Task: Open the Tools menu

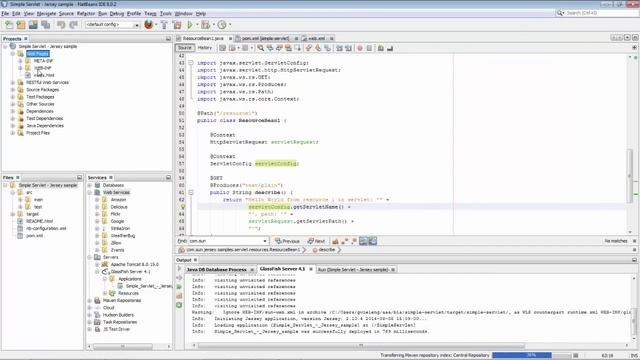Action: tap(165, 13)
